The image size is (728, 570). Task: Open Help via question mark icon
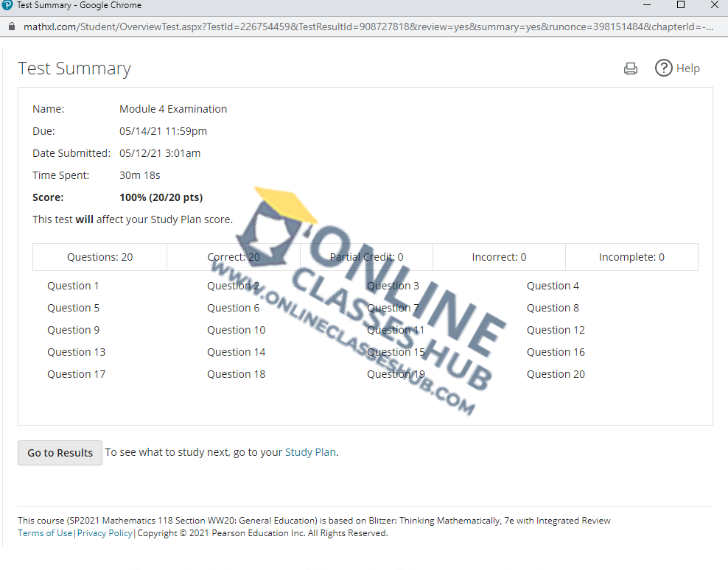tap(664, 68)
